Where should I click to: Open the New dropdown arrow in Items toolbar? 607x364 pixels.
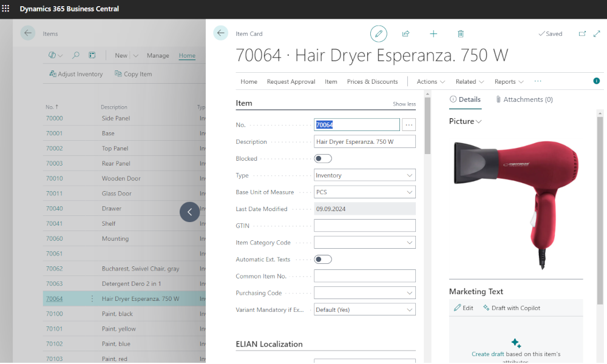(x=135, y=56)
